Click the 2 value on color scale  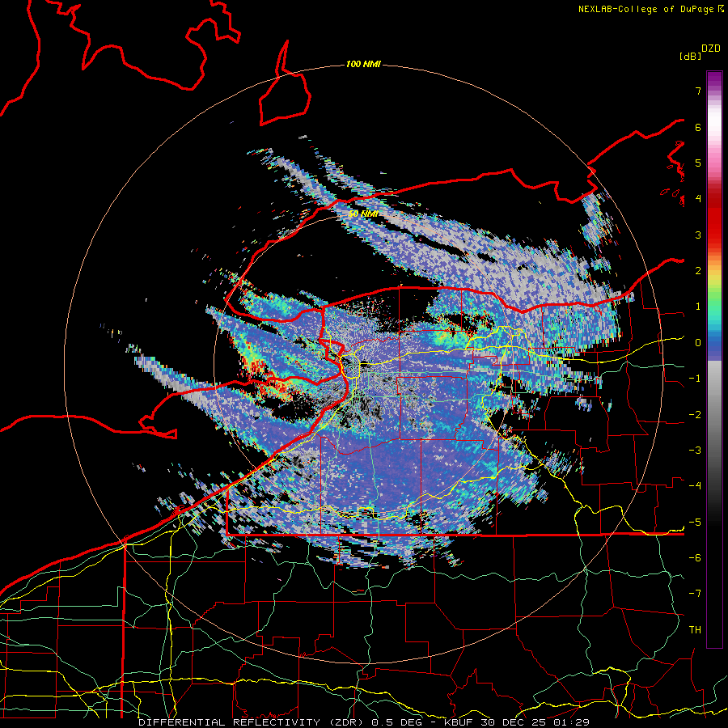(x=698, y=271)
